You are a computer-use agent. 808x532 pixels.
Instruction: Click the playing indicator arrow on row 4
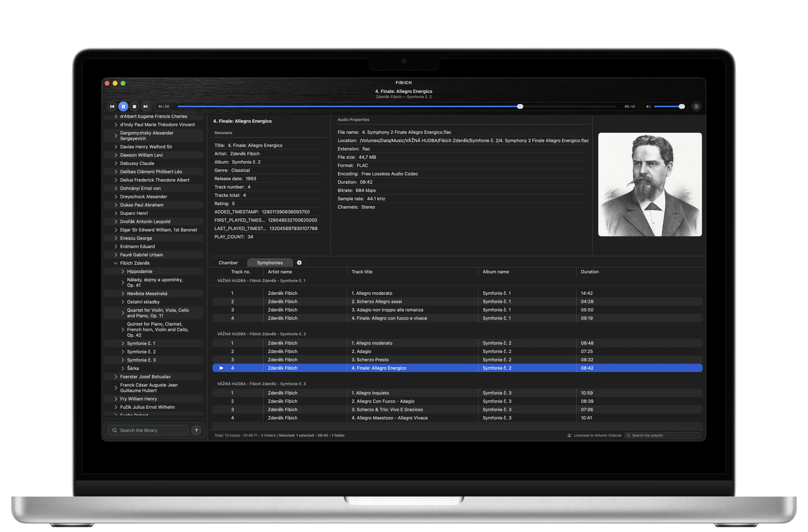[x=221, y=368]
